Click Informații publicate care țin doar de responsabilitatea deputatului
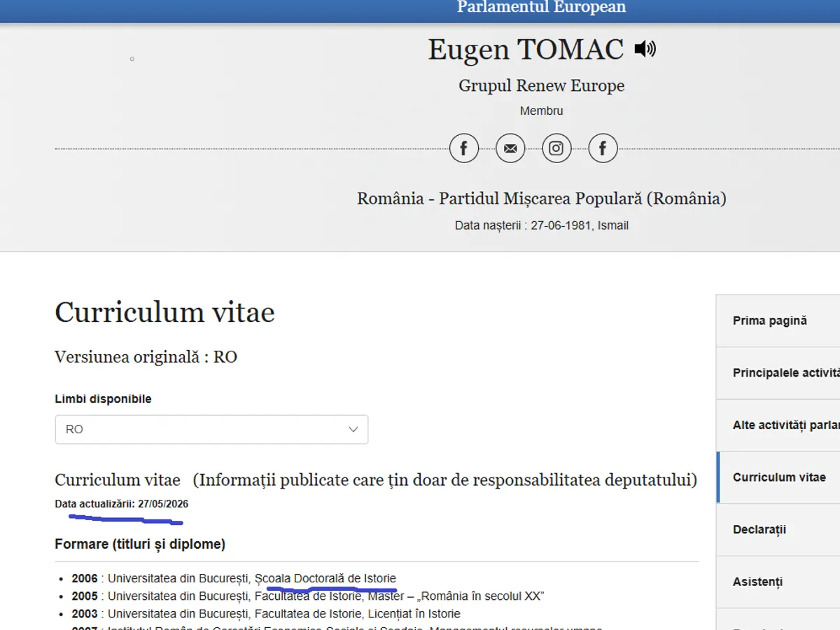This screenshot has height=630, width=840. (445, 480)
